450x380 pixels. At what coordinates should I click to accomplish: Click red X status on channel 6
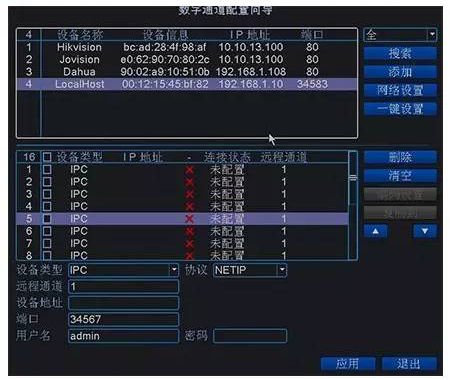[x=189, y=231]
